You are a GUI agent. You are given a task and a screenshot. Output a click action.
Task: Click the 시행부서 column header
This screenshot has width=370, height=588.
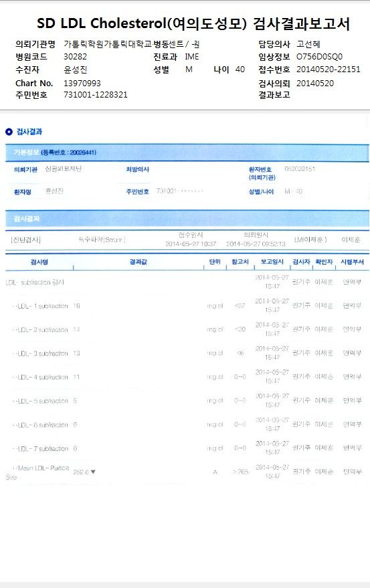[x=352, y=262]
